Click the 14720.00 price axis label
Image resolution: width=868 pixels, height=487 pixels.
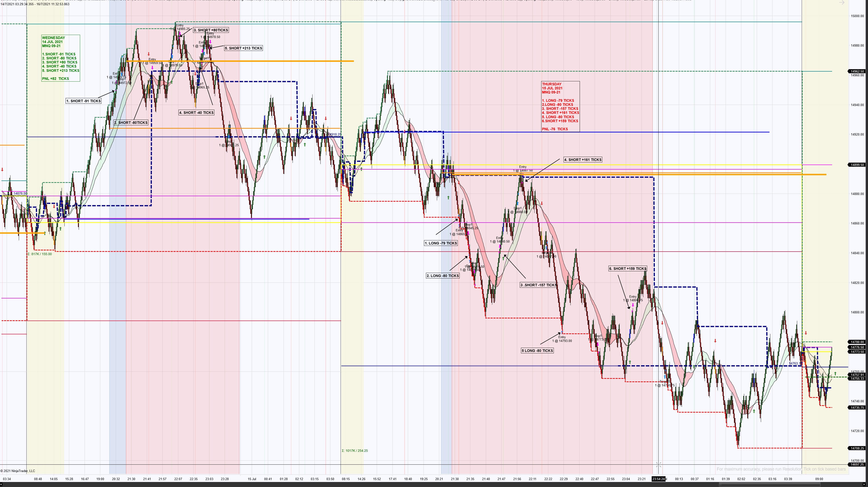click(857, 431)
